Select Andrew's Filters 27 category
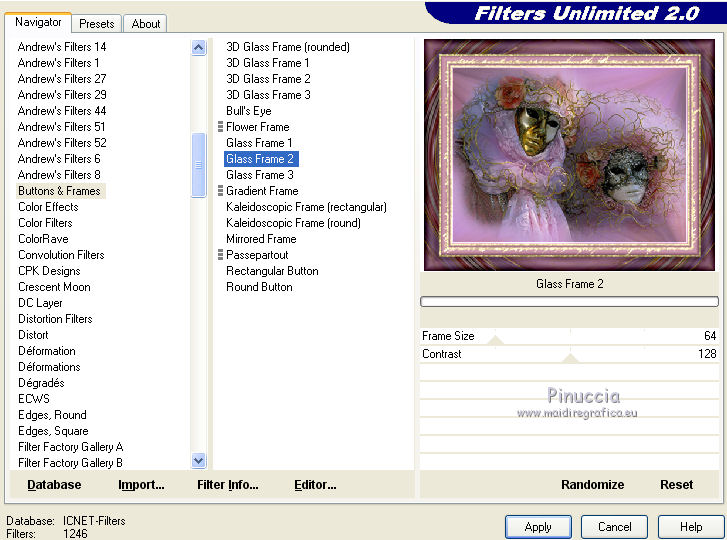The width and height of the screenshot is (727, 540). [x=62, y=79]
